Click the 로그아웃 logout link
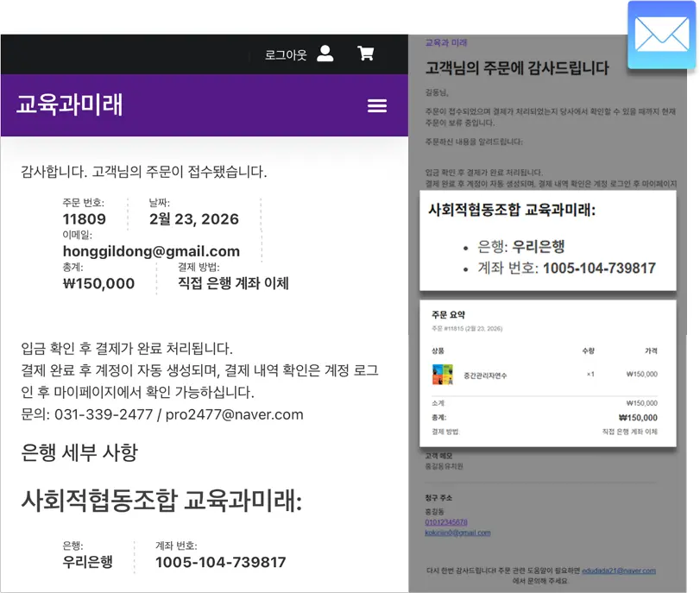 point(286,54)
